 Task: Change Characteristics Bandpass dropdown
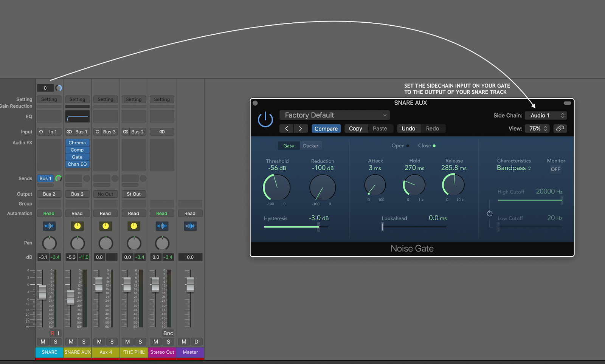coord(514,168)
